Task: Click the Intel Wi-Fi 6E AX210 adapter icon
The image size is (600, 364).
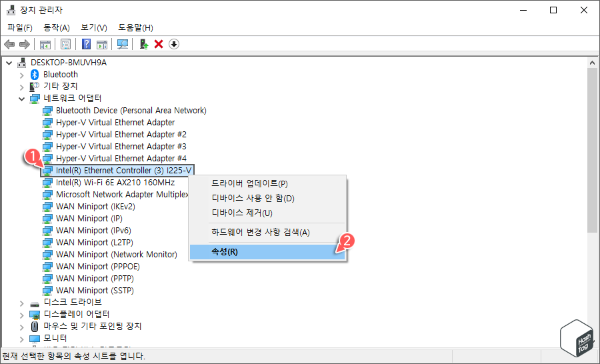Action: 47,183
